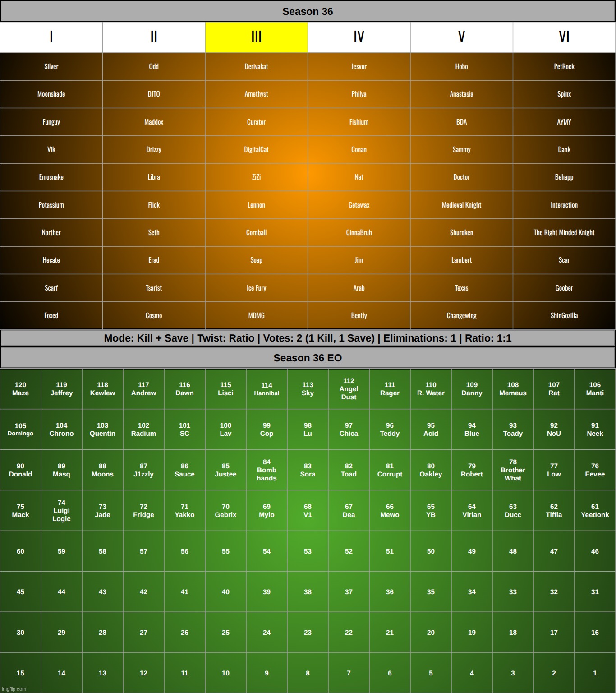Open the imgflip.com watermark link
This screenshot has height=693, width=616.
click(14, 689)
